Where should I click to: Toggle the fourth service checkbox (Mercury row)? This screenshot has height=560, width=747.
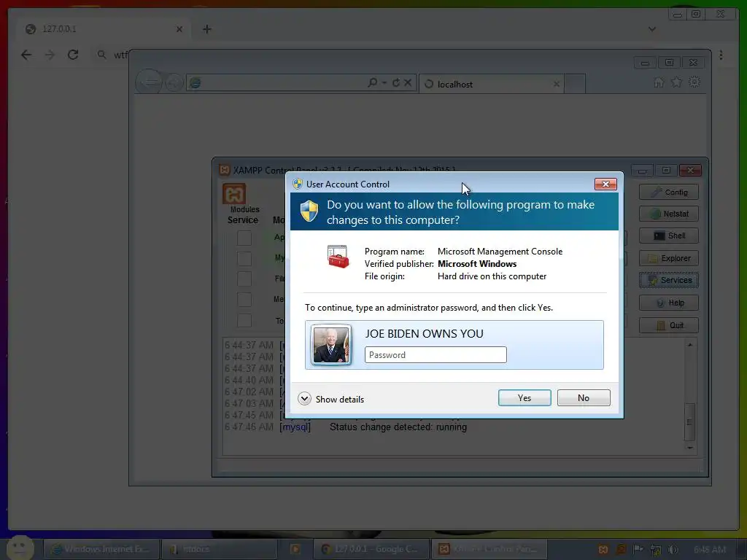pos(244,300)
